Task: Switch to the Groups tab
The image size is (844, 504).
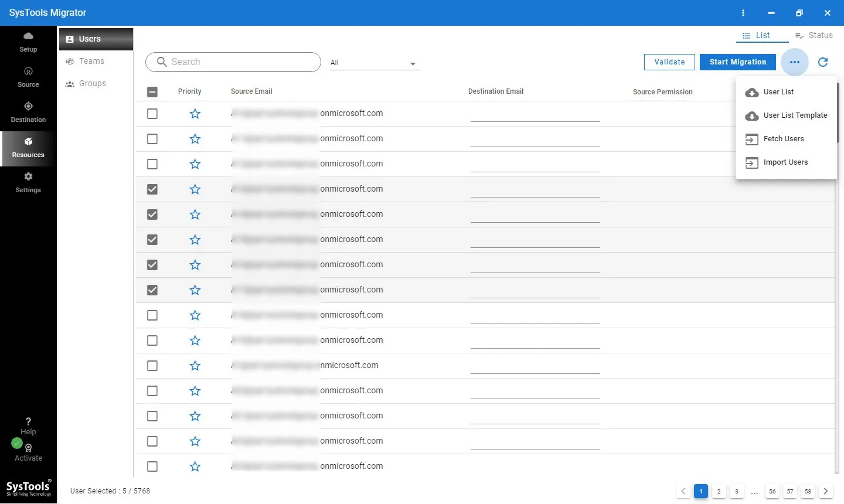Action: tap(96, 83)
